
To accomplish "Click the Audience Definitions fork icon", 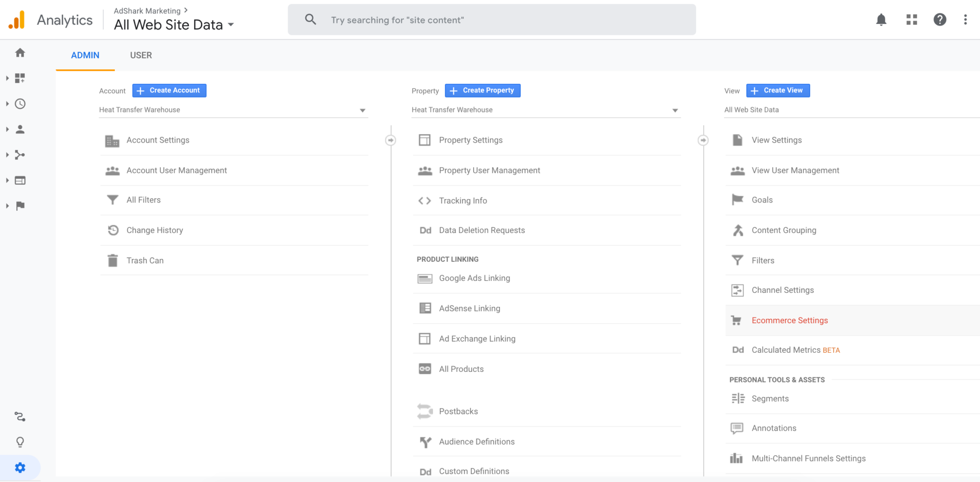I will point(425,442).
